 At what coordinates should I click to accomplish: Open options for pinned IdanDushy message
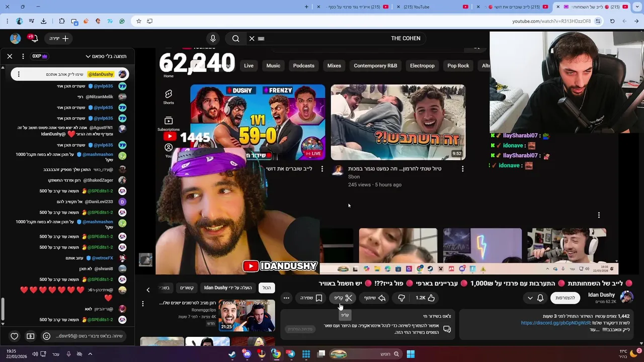click(19, 74)
